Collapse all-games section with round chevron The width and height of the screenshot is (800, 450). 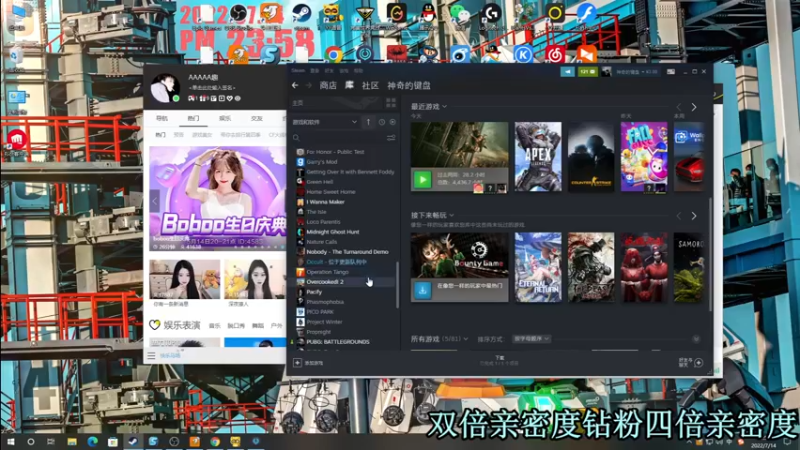696,339
